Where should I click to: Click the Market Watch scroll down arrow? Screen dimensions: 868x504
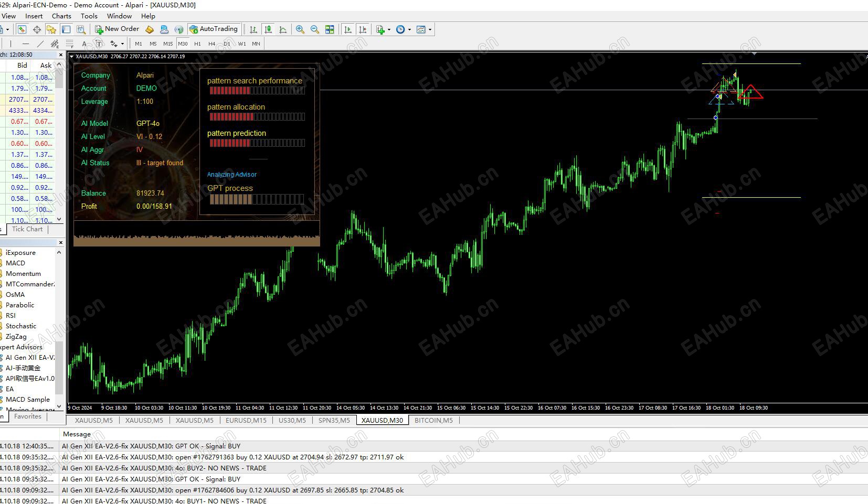click(x=59, y=219)
